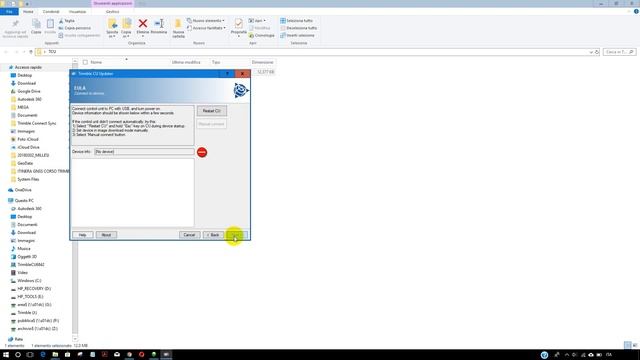Image resolution: width=640 pixels, height=360 pixels.
Task: Toggle the select-all checkbox beside Nome header
Action: [85, 62]
